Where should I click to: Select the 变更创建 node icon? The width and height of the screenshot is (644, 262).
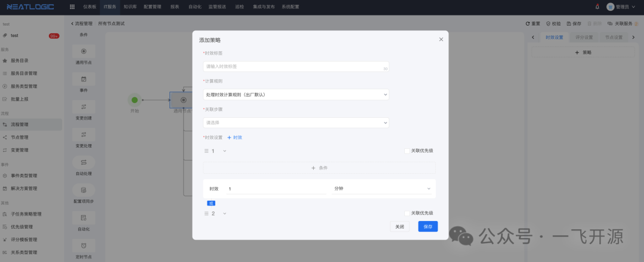pos(84,107)
